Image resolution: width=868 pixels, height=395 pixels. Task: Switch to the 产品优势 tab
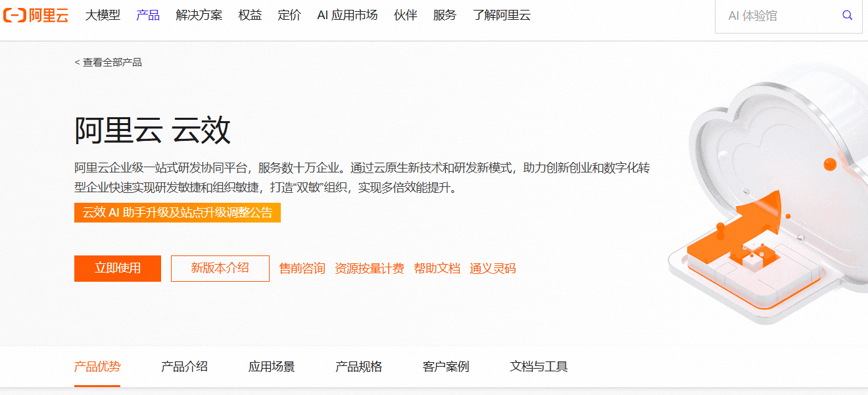[97, 367]
